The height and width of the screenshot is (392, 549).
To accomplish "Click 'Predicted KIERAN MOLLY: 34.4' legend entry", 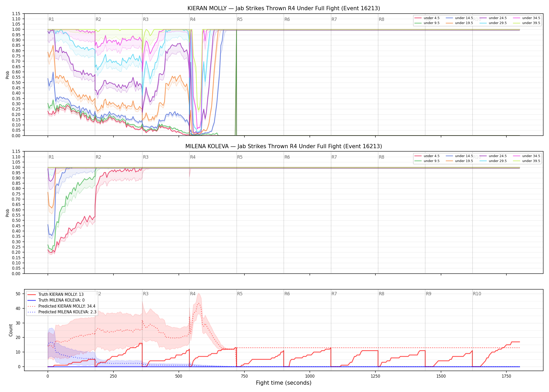I will click(x=61, y=306).
